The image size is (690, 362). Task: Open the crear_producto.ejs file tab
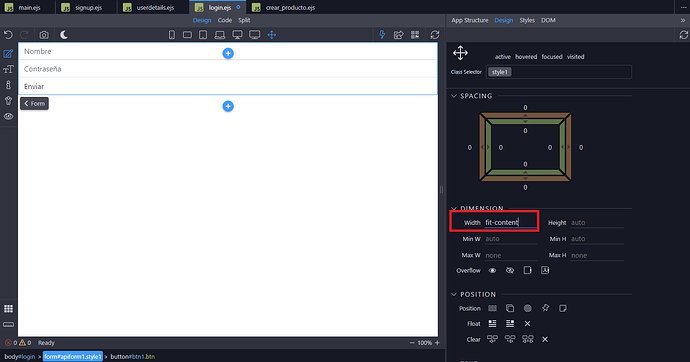[284, 7]
